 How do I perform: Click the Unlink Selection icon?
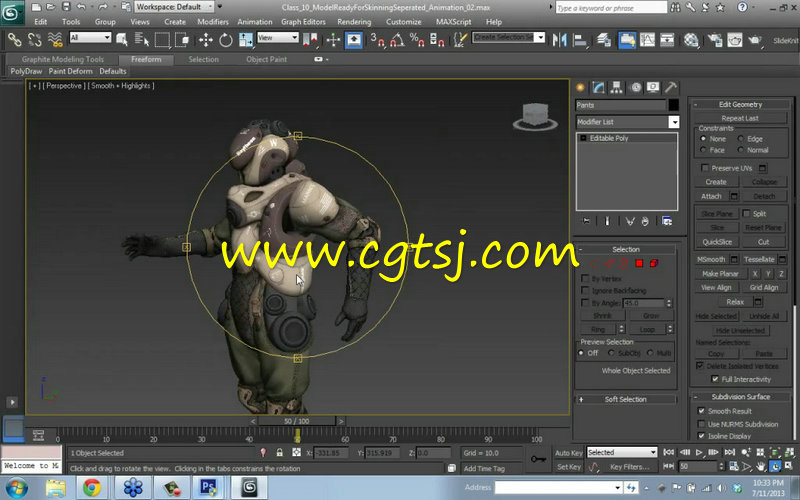click(34, 39)
